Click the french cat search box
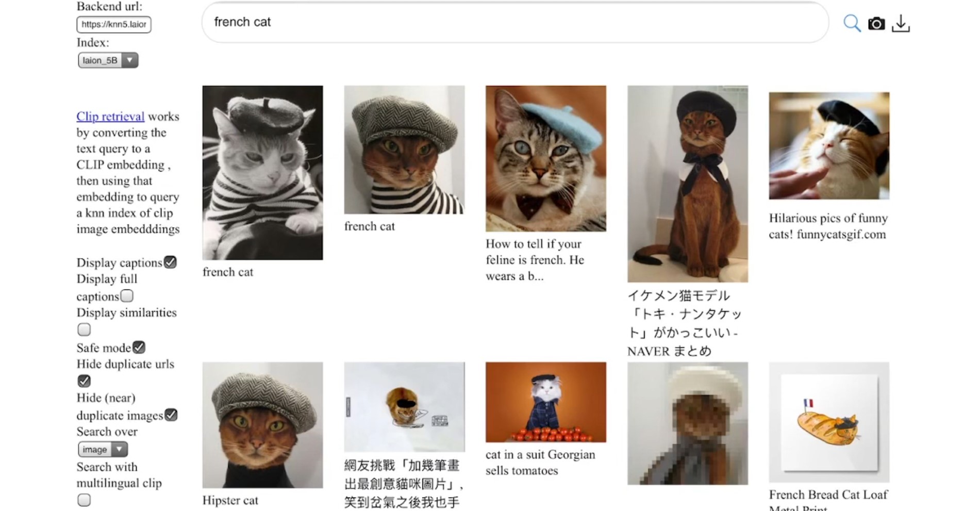The width and height of the screenshot is (980, 511). click(x=515, y=22)
